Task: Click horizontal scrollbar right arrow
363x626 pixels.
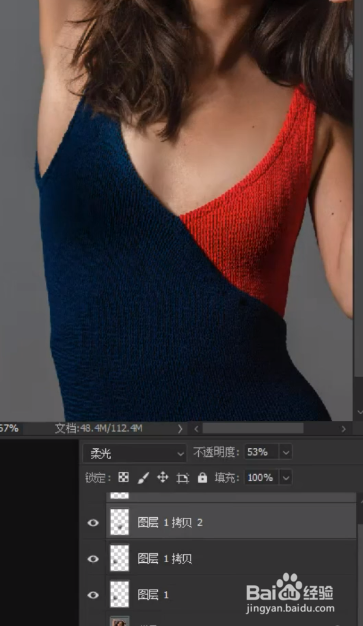Action: click(343, 429)
